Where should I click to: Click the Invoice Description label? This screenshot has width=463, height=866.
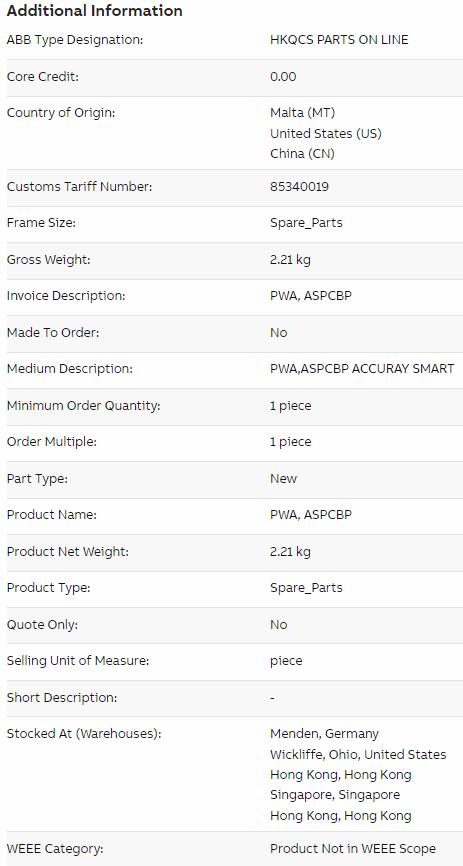click(66, 296)
